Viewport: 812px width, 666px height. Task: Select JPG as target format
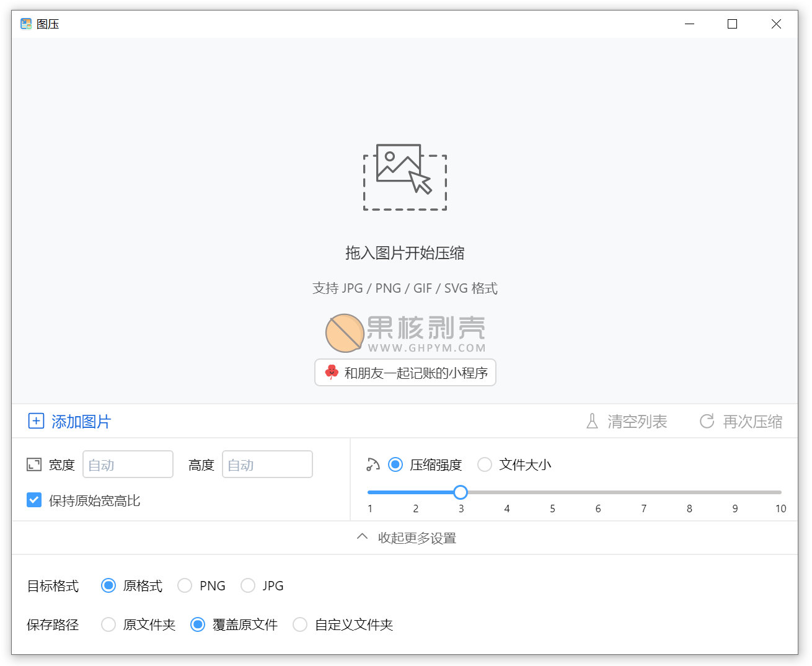248,585
